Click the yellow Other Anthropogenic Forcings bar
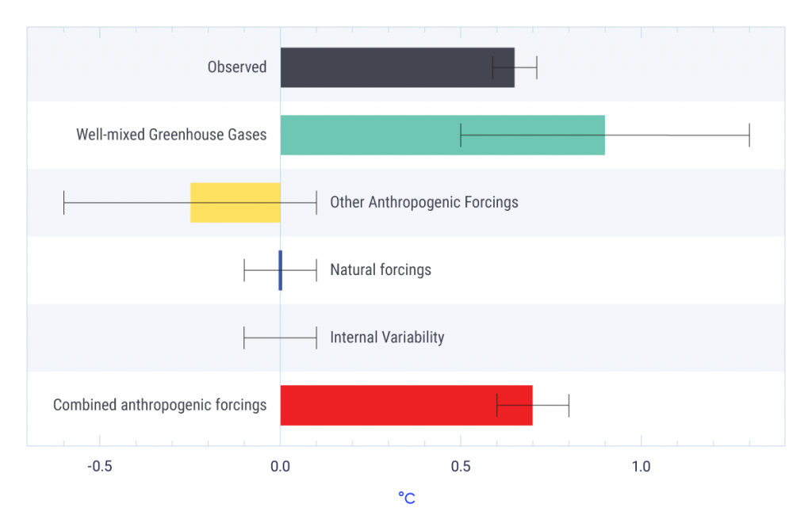The width and height of the screenshot is (812, 523). 236,203
